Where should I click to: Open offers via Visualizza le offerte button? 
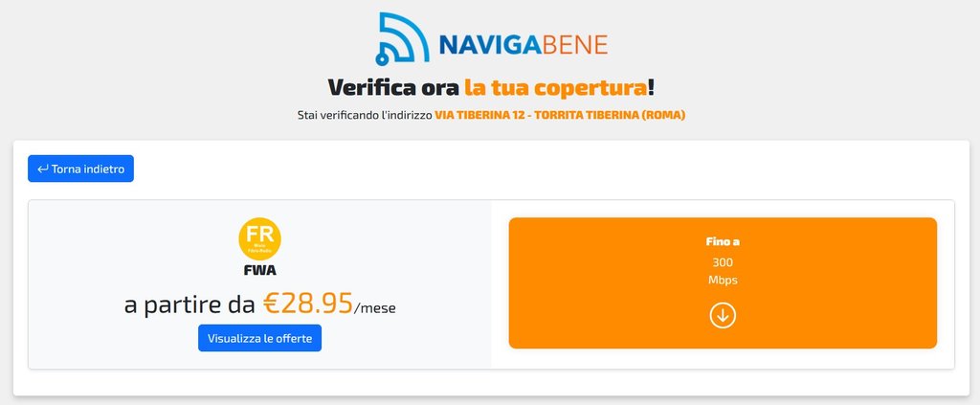tap(260, 338)
